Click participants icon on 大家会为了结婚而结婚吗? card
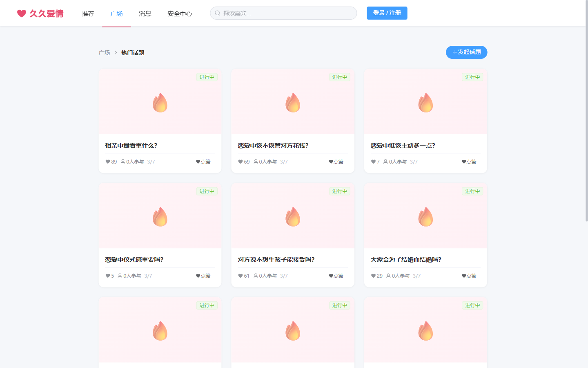The width and height of the screenshot is (588, 368). 388,276
